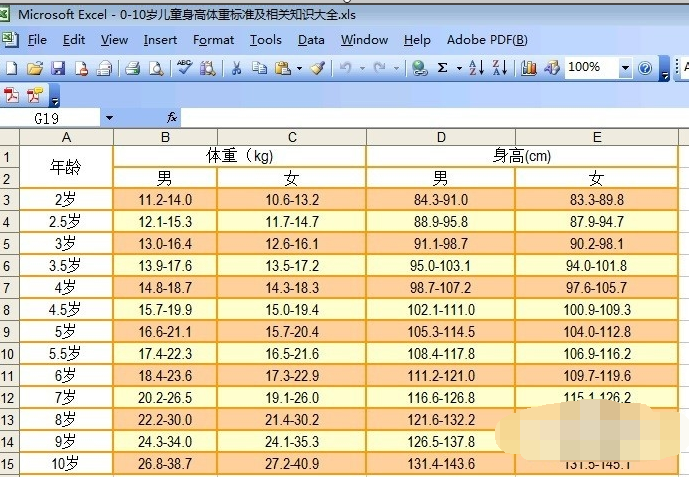Image resolution: width=689 pixels, height=477 pixels.
Task: Select row 7 header
Action: pos(9,288)
